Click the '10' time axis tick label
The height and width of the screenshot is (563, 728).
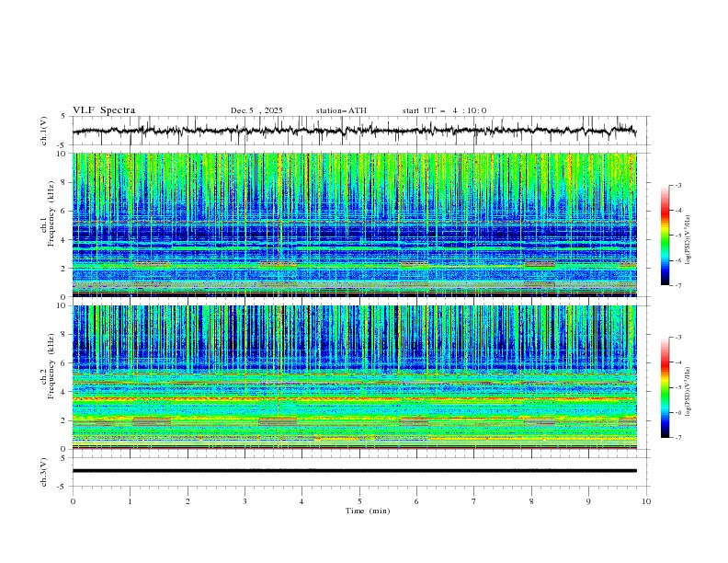coord(646,501)
